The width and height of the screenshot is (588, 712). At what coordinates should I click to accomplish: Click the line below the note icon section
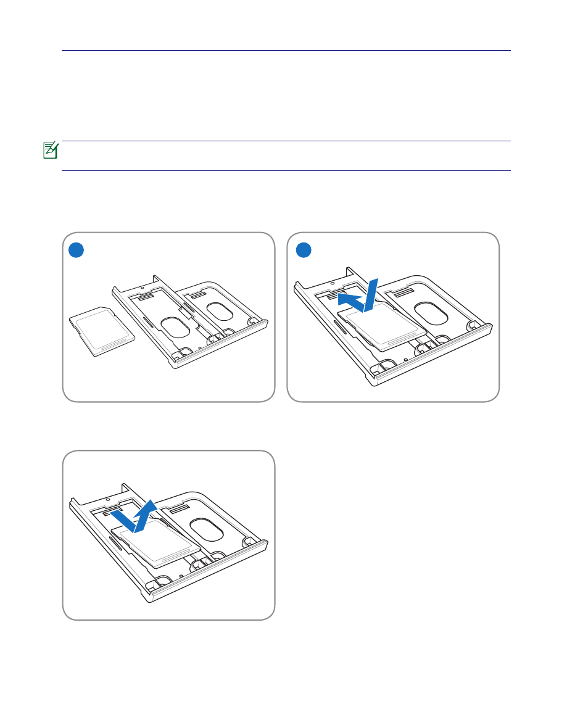point(286,171)
